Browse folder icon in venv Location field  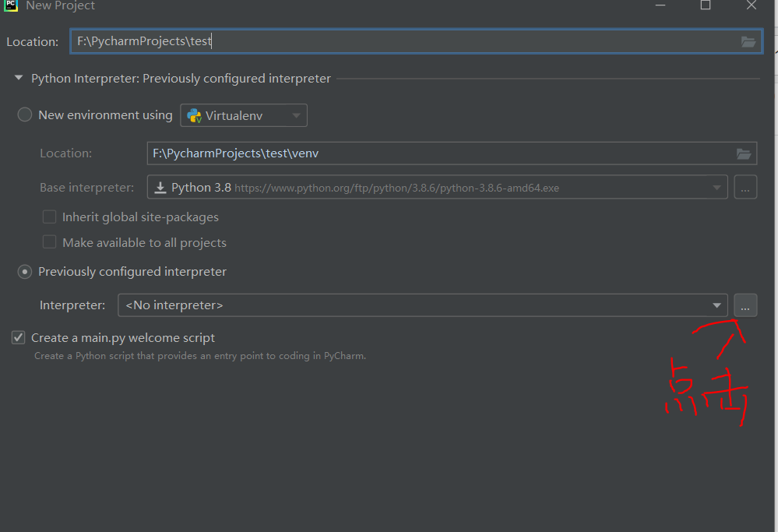point(743,154)
